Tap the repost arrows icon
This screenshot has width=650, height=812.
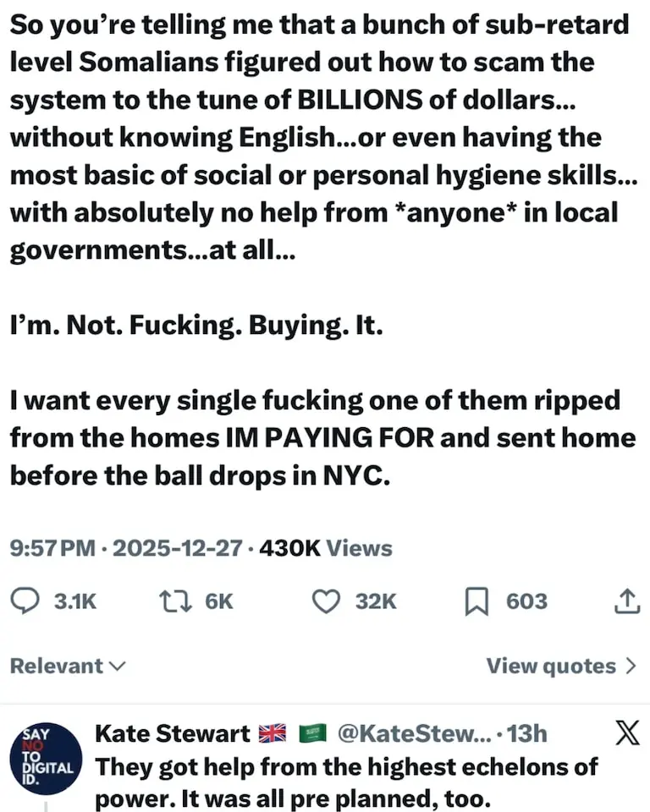click(174, 601)
